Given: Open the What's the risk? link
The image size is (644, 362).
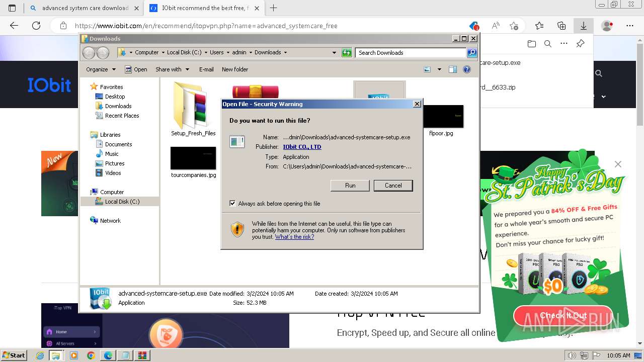Looking at the screenshot, I should pyautogui.click(x=294, y=237).
